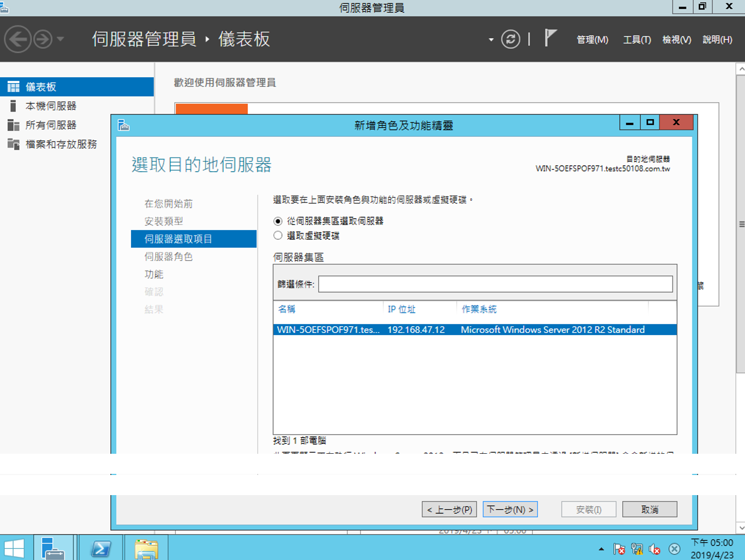The height and width of the screenshot is (560, 745).
Task: Open the 說明(H) menu
Action: click(717, 40)
